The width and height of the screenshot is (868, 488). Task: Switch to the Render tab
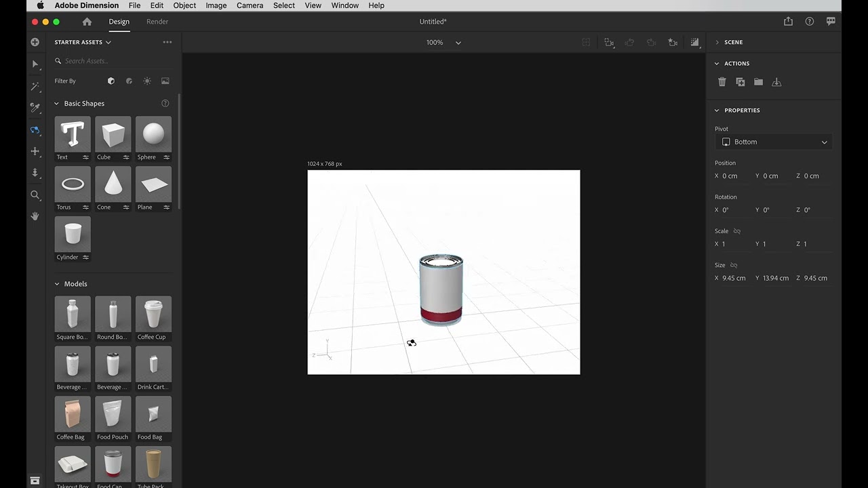pos(157,22)
